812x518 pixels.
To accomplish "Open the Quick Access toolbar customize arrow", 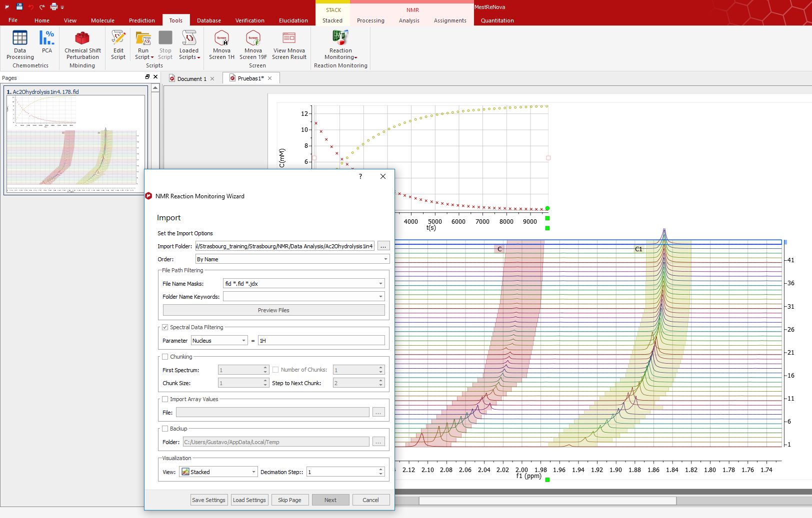I will pos(62,7).
